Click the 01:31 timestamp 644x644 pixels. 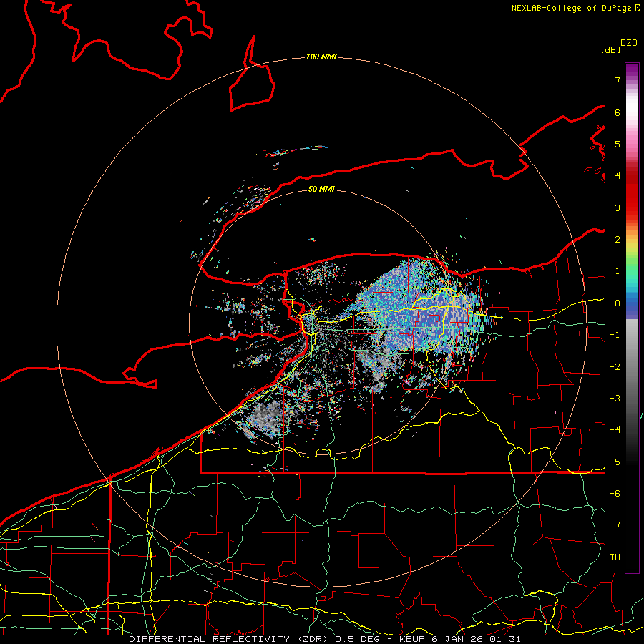coord(504,639)
